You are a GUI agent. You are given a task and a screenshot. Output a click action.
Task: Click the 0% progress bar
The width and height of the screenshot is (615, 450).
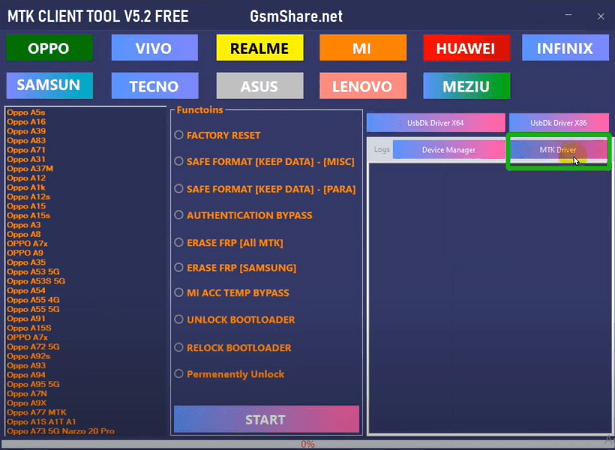tap(308, 444)
